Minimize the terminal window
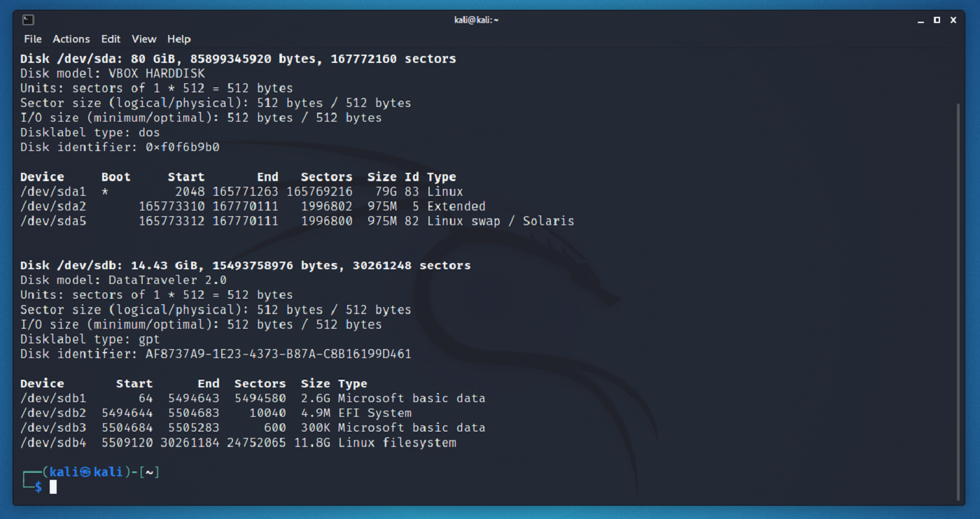 [x=920, y=20]
